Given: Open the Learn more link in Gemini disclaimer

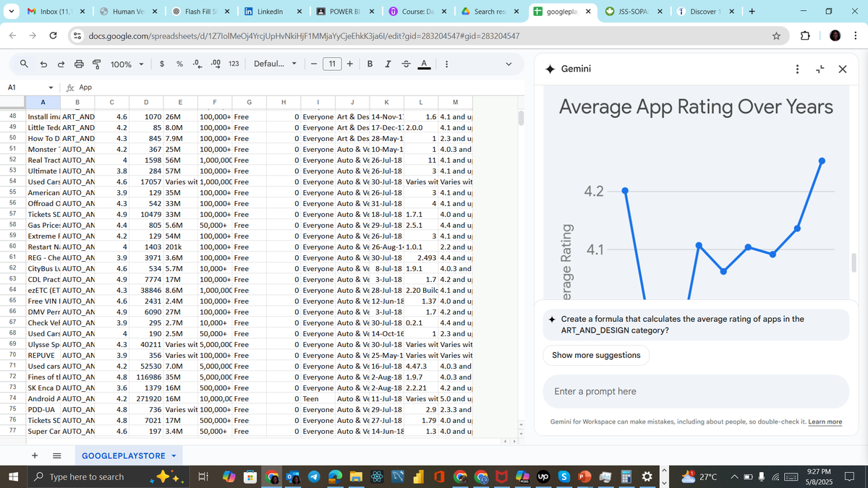Looking at the screenshot, I should point(825,421).
